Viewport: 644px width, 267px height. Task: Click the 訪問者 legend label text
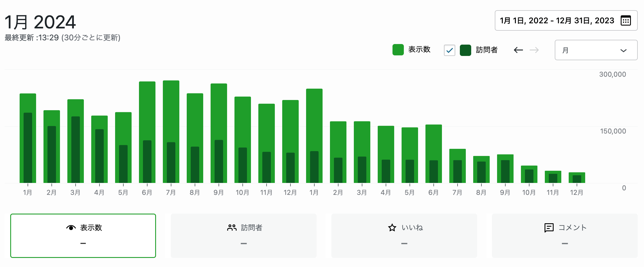[x=487, y=50]
